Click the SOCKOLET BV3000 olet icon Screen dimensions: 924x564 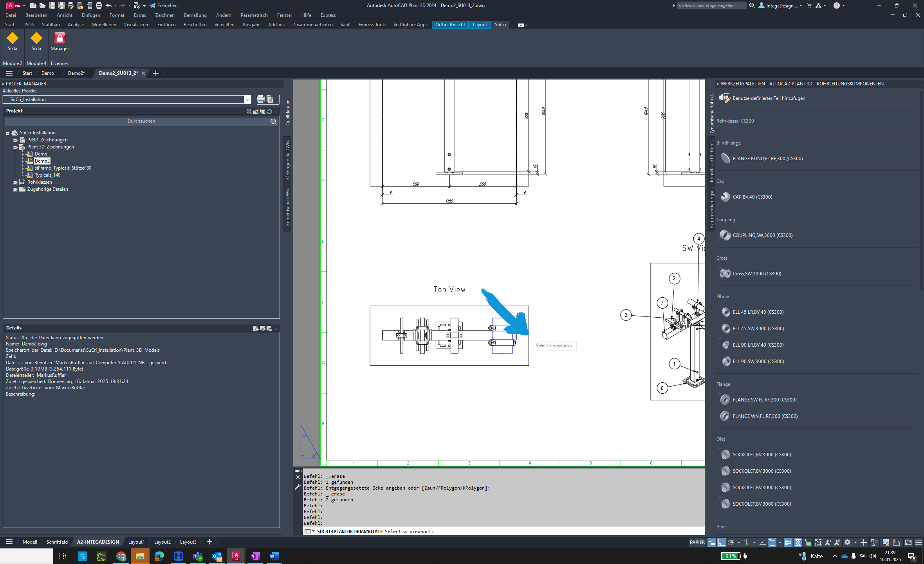coord(725,454)
